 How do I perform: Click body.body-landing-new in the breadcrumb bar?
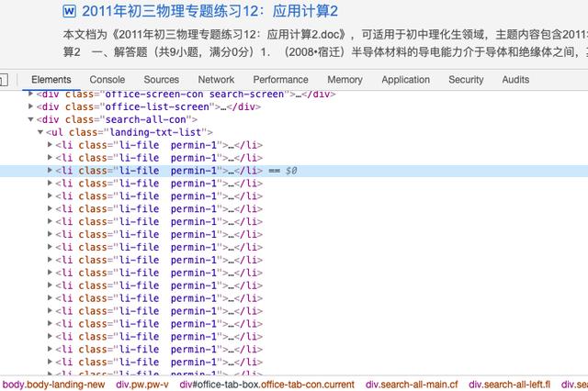53,385
